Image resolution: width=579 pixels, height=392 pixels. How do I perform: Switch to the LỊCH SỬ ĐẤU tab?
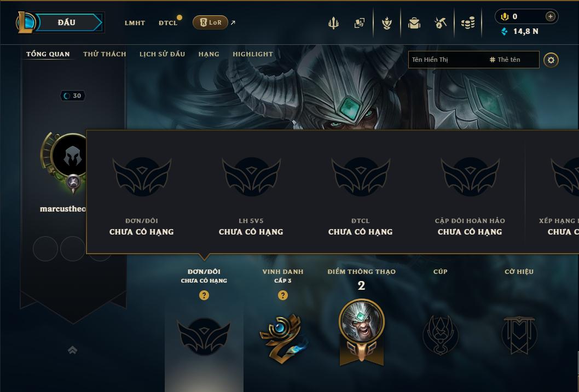[162, 54]
